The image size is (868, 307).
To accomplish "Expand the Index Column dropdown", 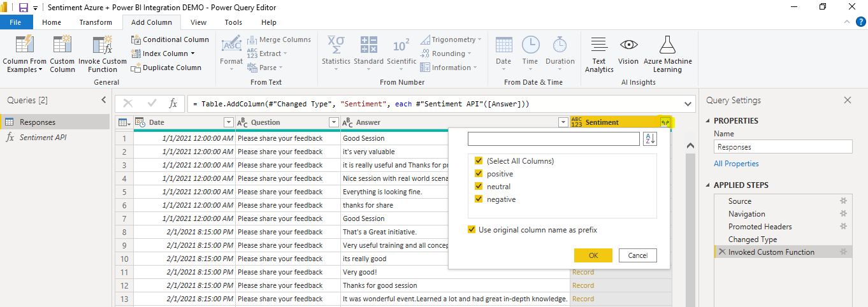I will 192,54.
